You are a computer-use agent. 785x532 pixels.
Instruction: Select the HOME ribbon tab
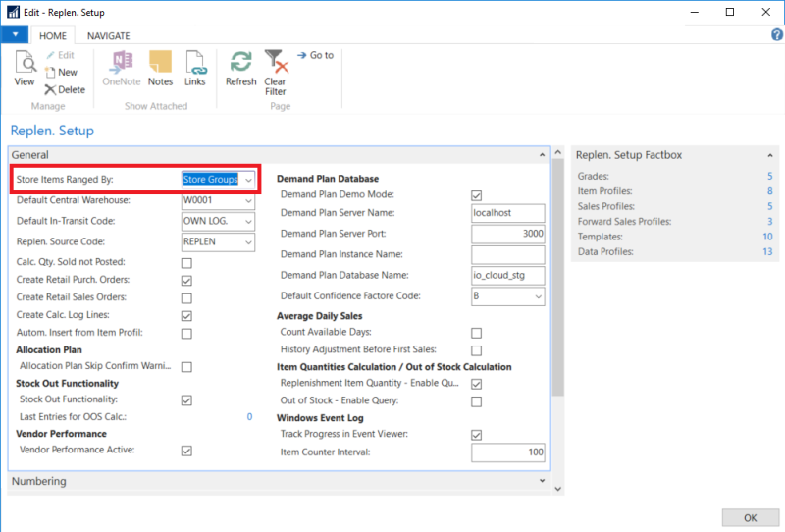[52, 35]
